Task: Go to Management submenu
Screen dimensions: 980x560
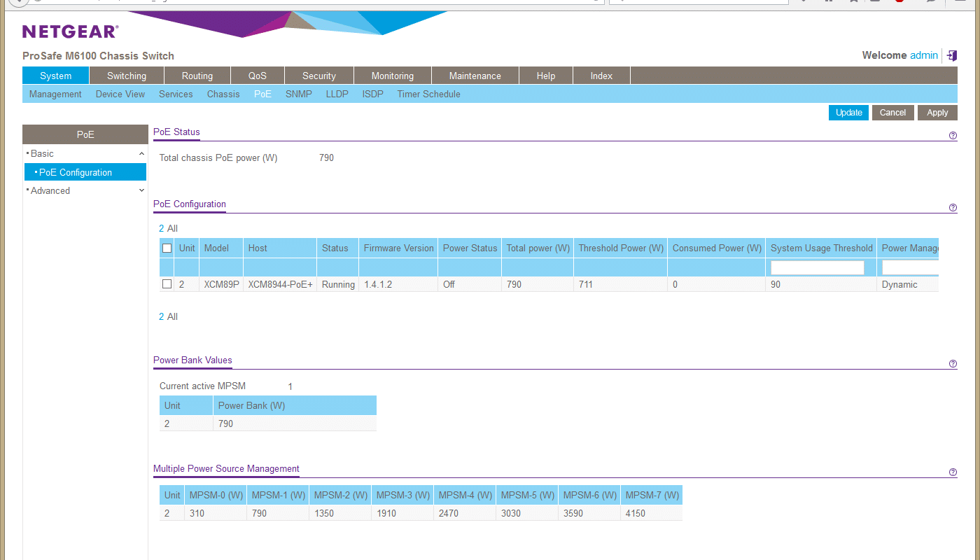Action: coord(55,94)
